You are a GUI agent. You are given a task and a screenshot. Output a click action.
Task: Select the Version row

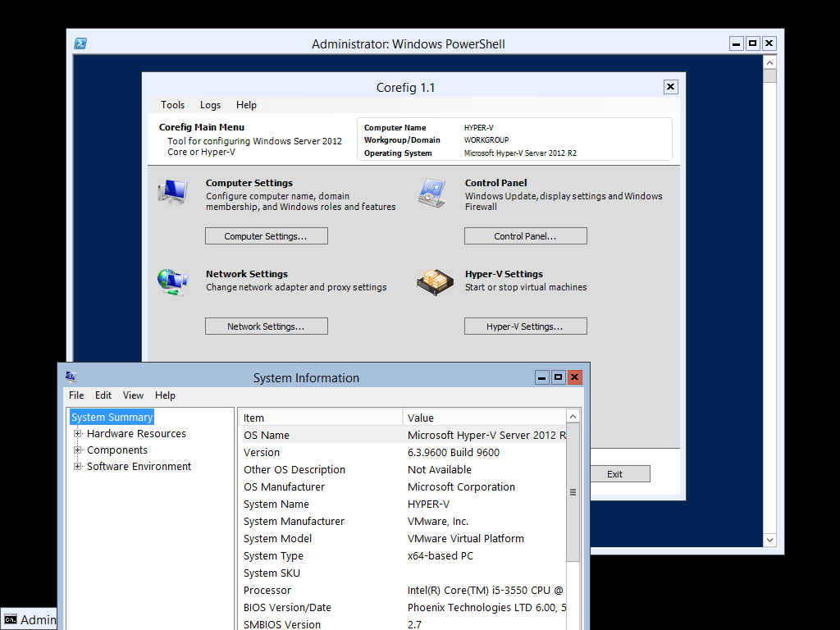pos(402,452)
